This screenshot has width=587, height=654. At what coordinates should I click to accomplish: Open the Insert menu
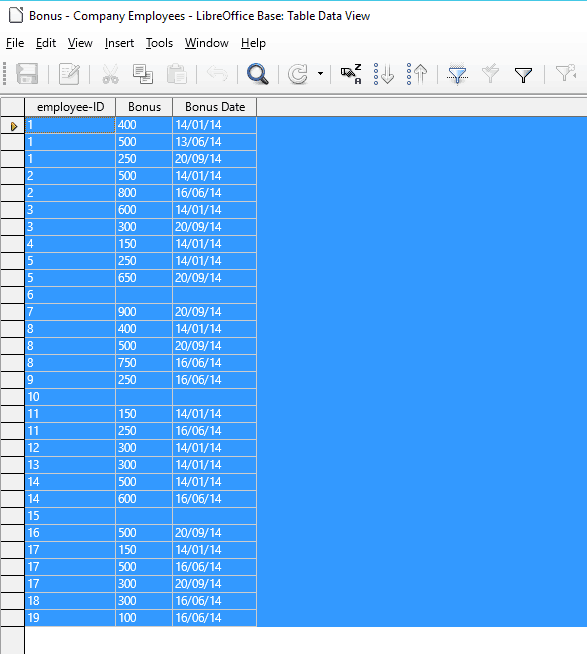(x=119, y=43)
